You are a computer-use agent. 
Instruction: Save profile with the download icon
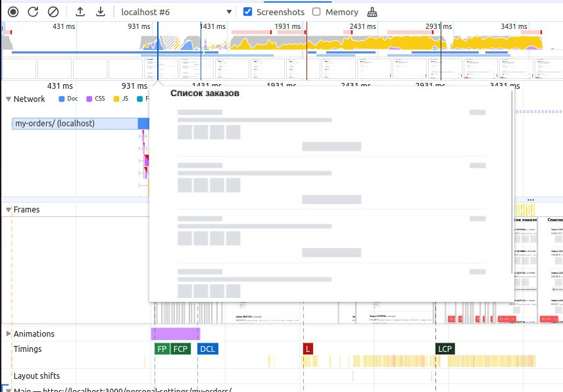tap(101, 12)
